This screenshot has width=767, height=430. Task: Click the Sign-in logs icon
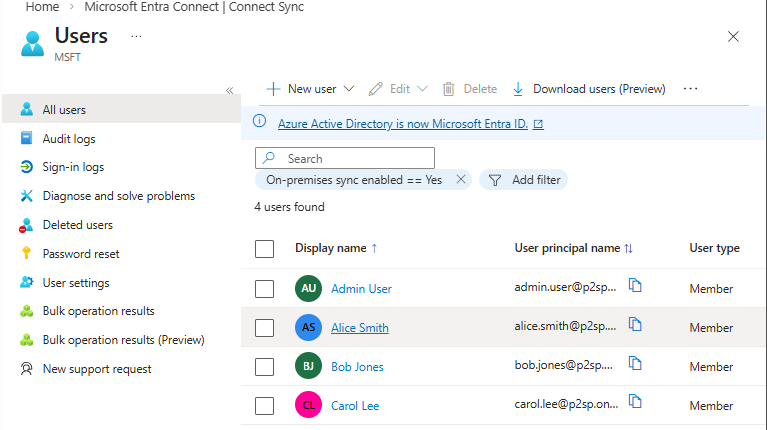(x=26, y=167)
